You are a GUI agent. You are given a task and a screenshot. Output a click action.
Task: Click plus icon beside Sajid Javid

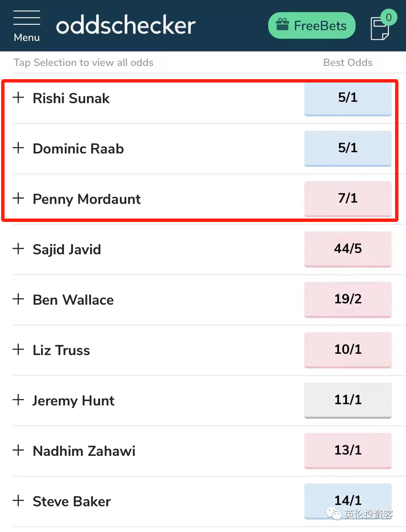tap(18, 249)
